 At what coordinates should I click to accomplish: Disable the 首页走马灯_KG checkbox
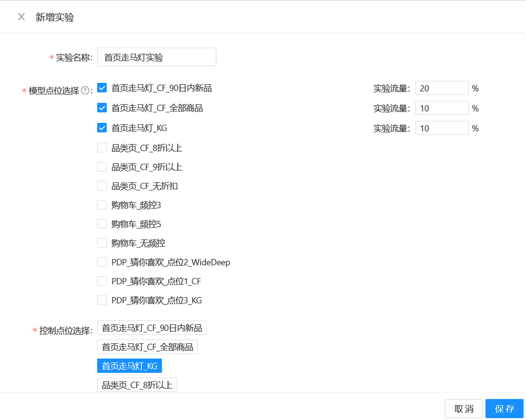[x=102, y=127]
